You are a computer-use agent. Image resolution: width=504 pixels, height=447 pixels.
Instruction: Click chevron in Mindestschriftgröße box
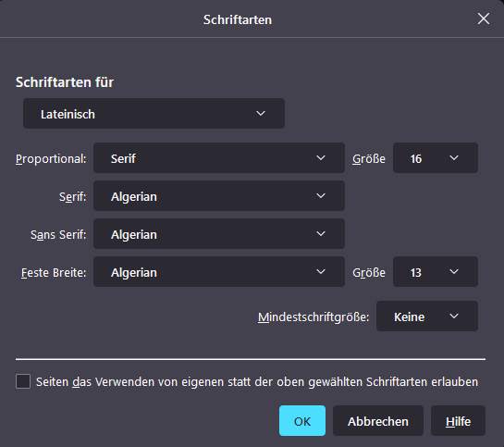pyautogui.click(x=454, y=316)
